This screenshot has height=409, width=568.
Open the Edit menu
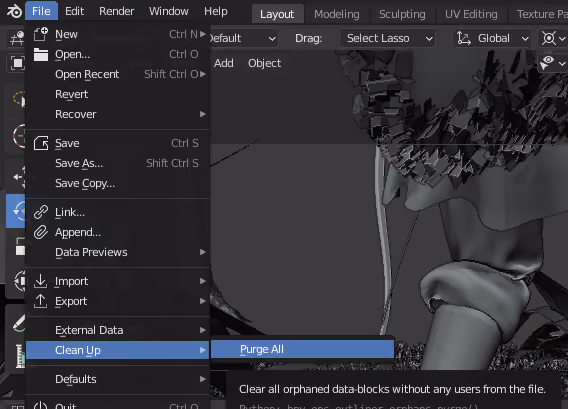pos(74,11)
